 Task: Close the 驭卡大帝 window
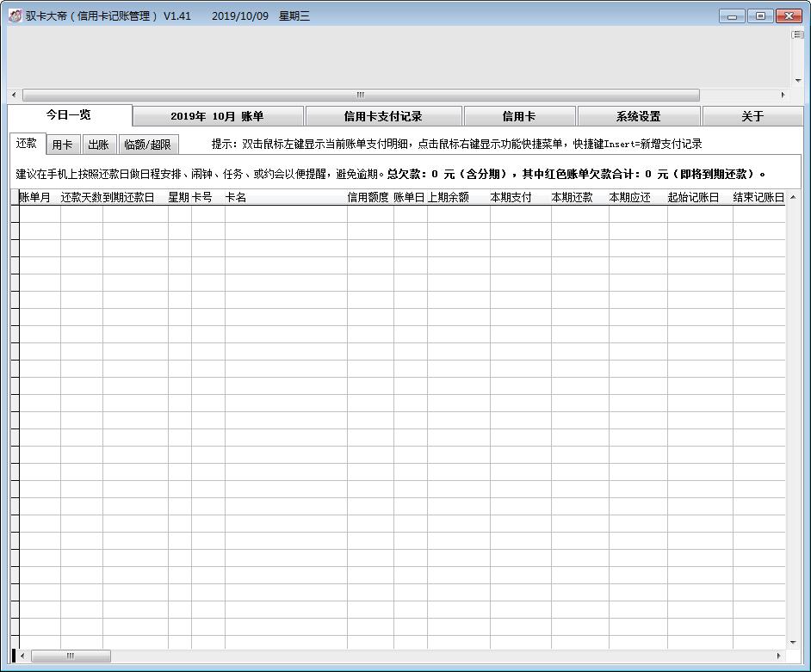click(789, 16)
